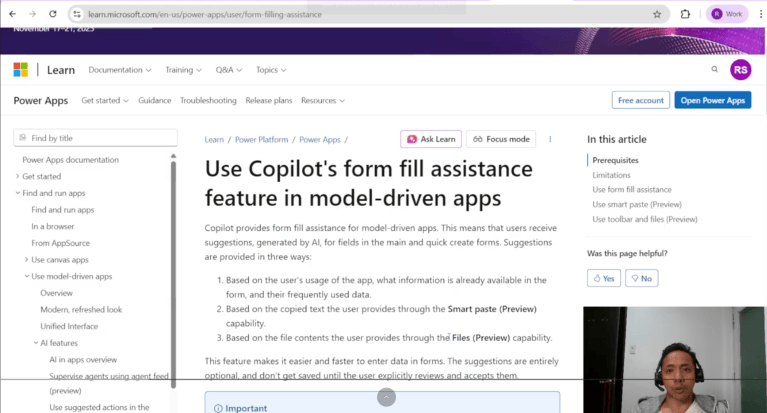
Task: Open the article more-options ellipsis
Action: coord(550,139)
